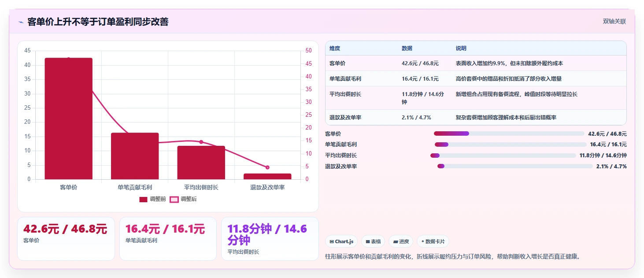Click line point above 平均出餐时长 bar

tap(201, 142)
